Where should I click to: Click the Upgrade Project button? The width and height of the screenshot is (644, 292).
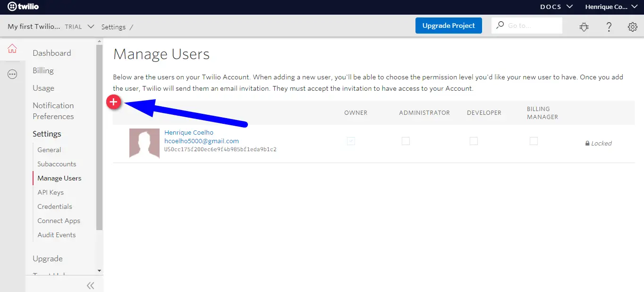pyautogui.click(x=449, y=26)
